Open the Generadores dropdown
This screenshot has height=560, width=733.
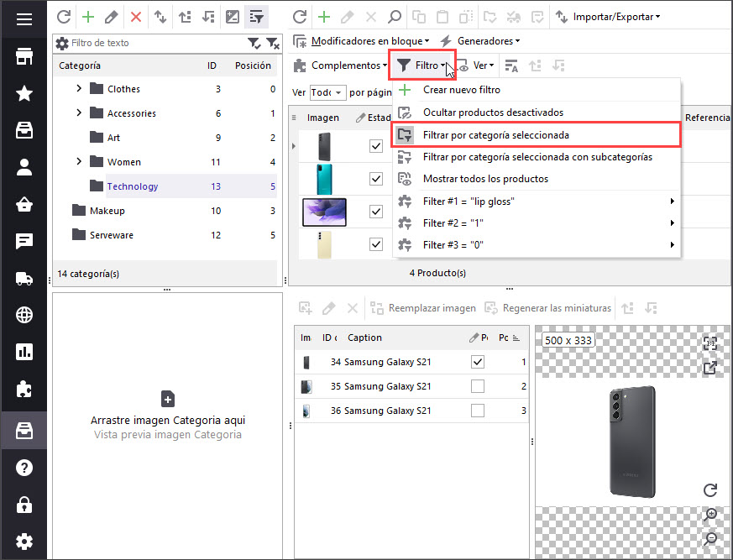coord(480,41)
